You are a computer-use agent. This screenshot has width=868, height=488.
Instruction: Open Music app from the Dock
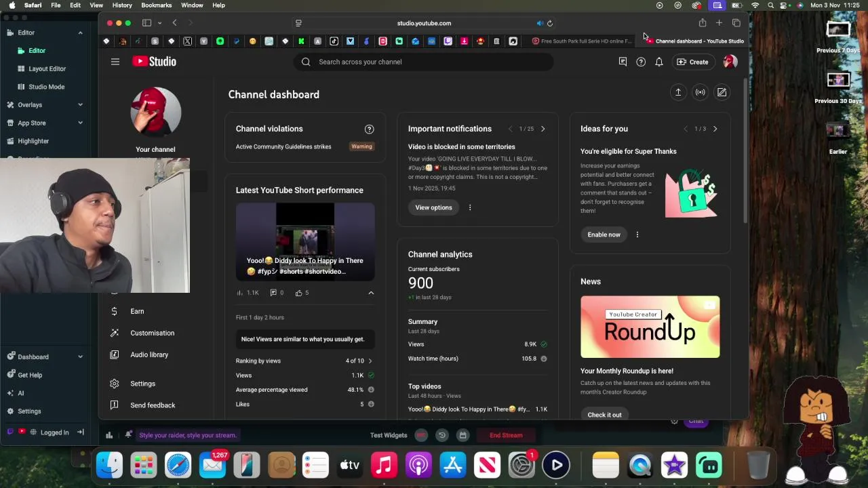pyautogui.click(x=384, y=465)
